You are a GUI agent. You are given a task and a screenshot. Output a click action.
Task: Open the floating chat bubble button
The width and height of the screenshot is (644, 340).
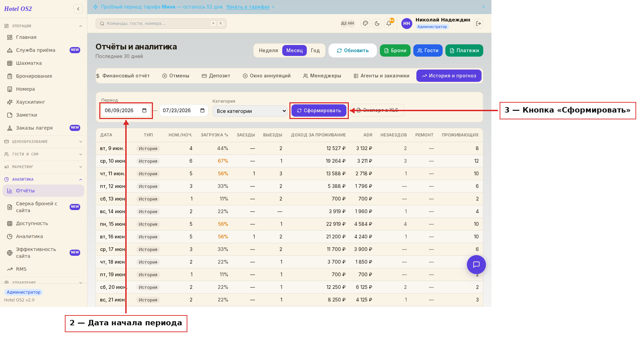click(476, 265)
